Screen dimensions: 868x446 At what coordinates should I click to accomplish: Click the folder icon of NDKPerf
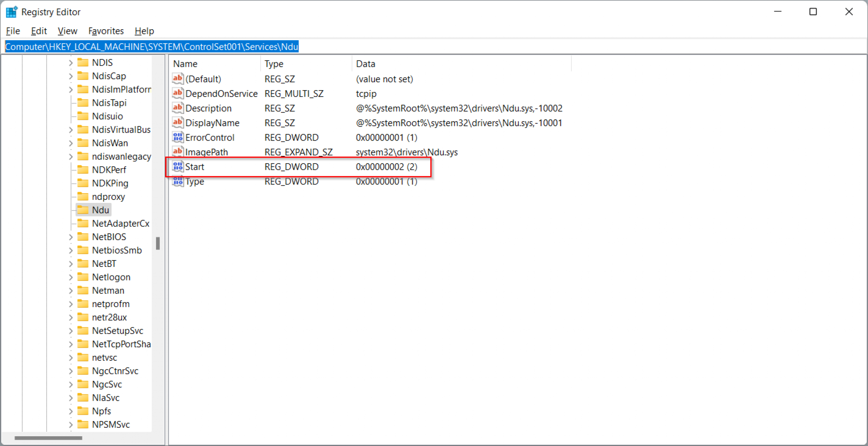pyautogui.click(x=83, y=169)
